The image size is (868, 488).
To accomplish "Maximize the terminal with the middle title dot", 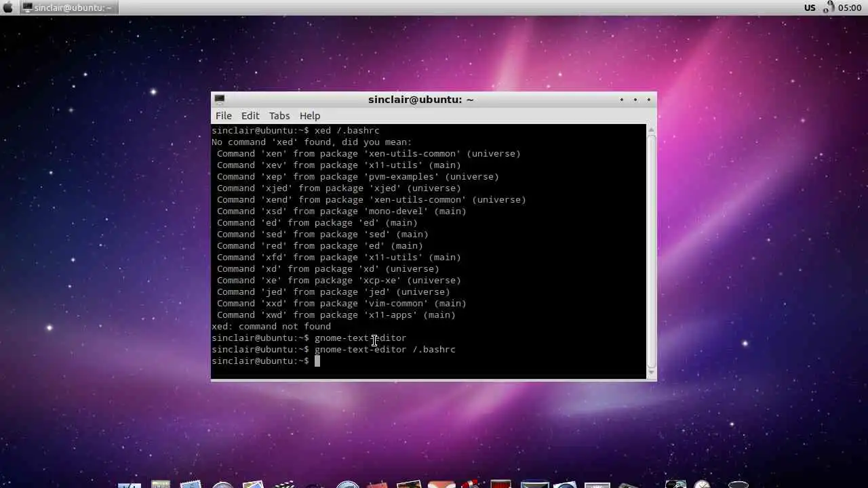I will point(635,100).
